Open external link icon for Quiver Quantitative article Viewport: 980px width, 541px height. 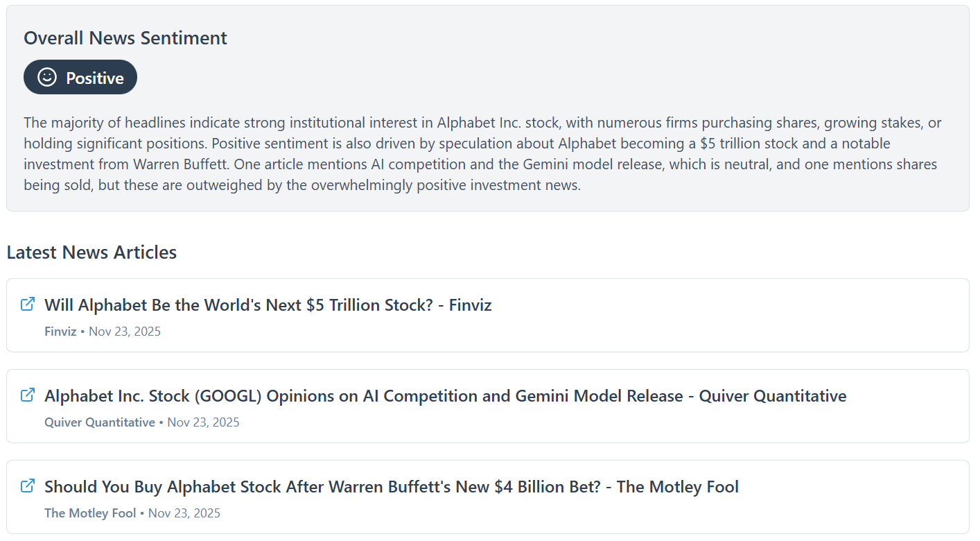[28, 395]
